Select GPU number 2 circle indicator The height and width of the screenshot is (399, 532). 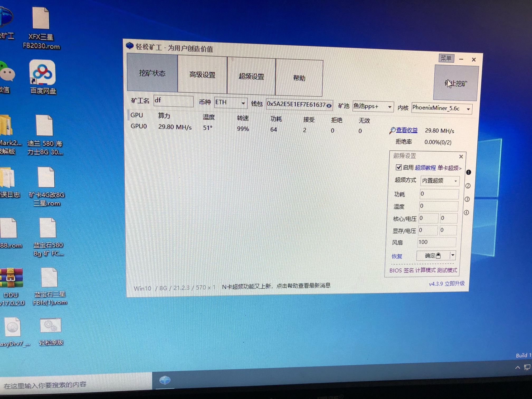468,186
